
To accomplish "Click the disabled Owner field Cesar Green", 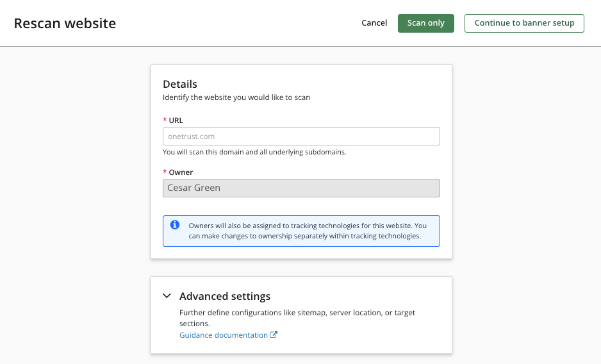I will pos(301,188).
